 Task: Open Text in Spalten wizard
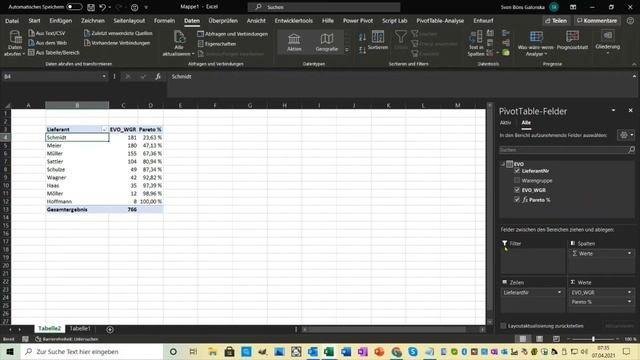tap(476, 43)
